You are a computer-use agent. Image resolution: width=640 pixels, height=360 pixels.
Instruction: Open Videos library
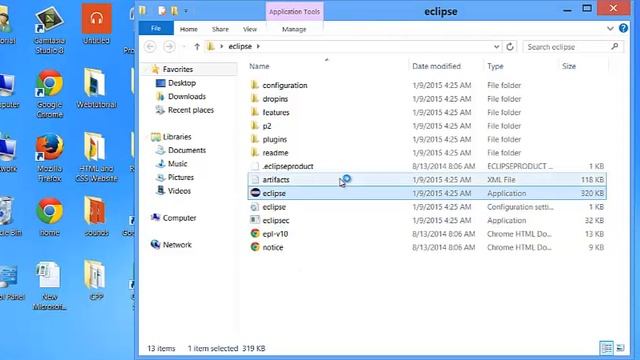pos(179,191)
